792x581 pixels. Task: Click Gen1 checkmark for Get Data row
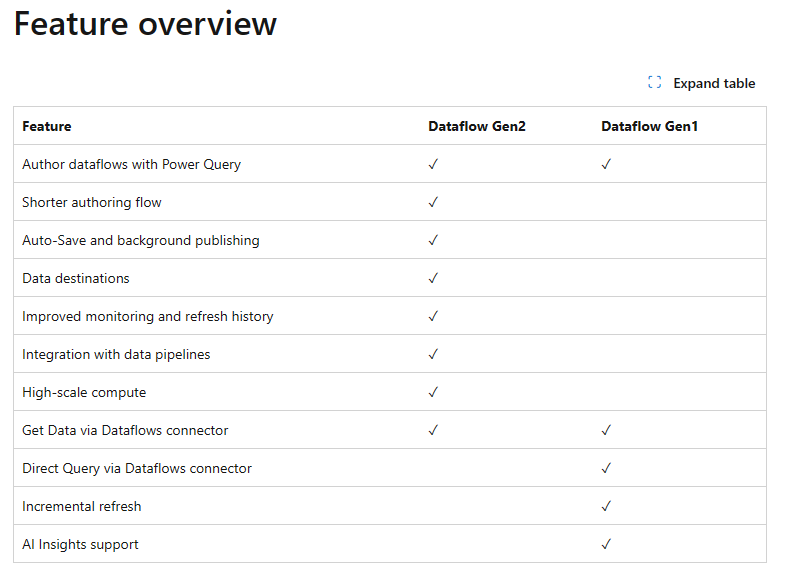[606, 430]
